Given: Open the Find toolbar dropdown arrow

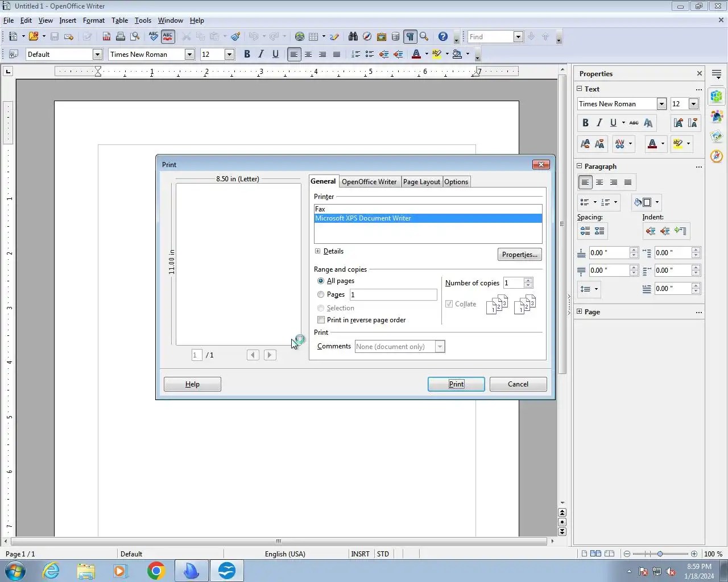Looking at the screenshot, I should click(518, 37).
